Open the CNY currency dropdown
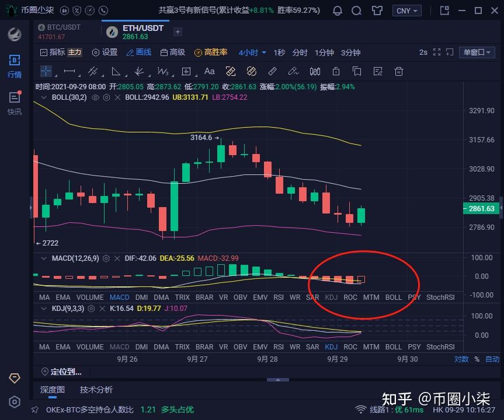Screen dimensions: 504x420 [406, 10]
